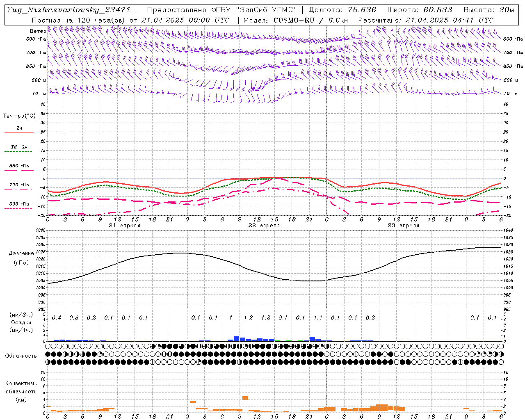Click the tallest blue precipitation bar
Screen dimensions: 525x420
[236, 339]
